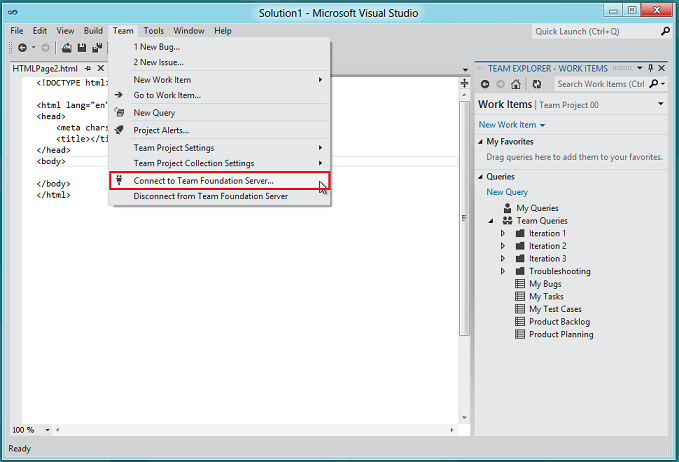
Task: Click Team Explorer's back navigation arrow
Action: pyautogui.click(x=485, y=84)
